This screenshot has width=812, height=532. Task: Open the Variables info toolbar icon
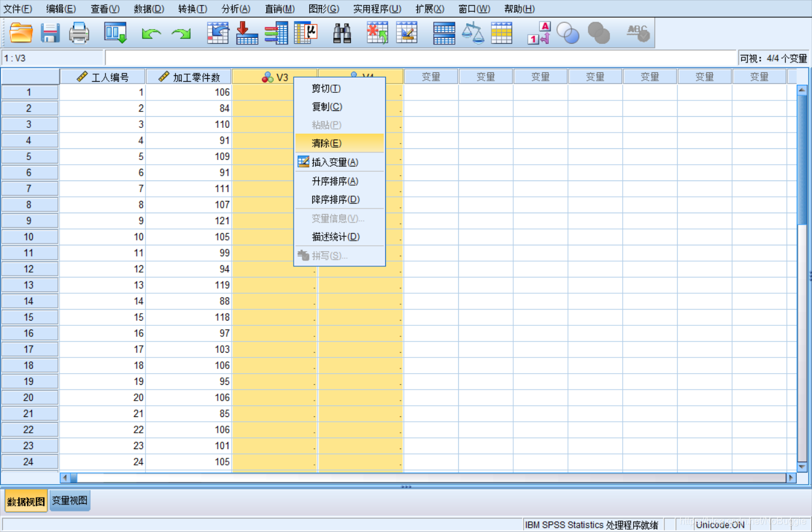click(x=276, y=33)
